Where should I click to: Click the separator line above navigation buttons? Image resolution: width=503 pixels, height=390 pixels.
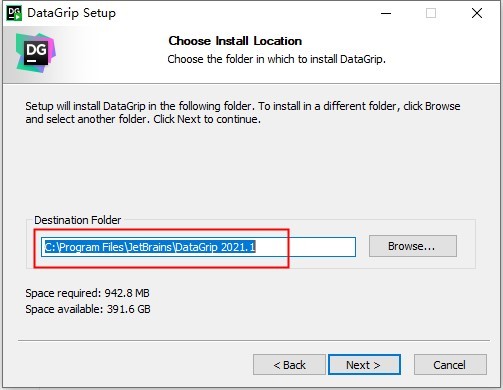[x=254, y=340]
